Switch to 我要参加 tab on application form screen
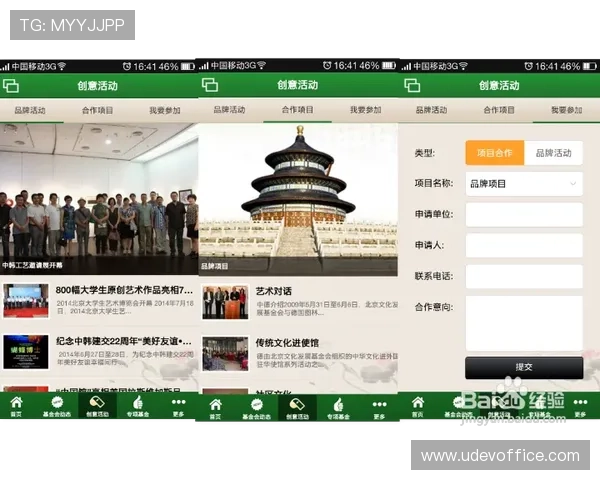Image resolution: width=600 pixels, height=480 pixels. point(567,110)
